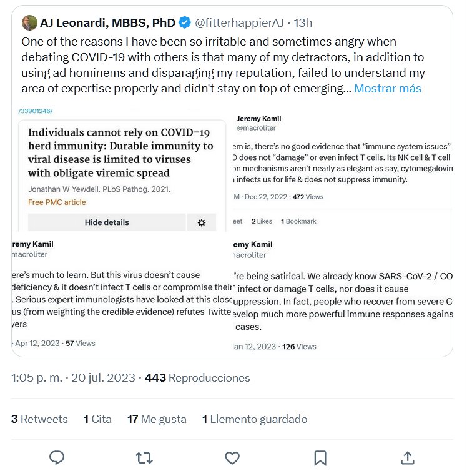Image resolution: width=467 pixels, height=476 pixels.
Task: View the 17 Me gusta likes
Action: coord(157,419)
